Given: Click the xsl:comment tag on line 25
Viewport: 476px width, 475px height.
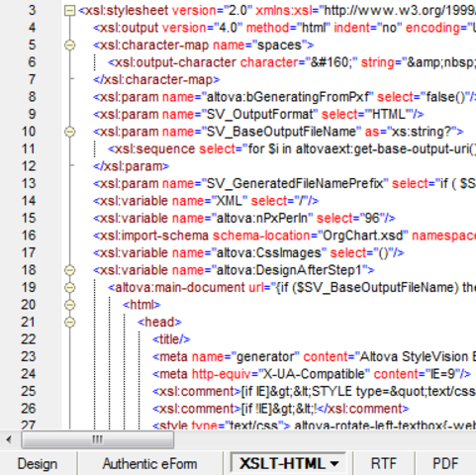Looking at the screenshot, I should 197,391.
